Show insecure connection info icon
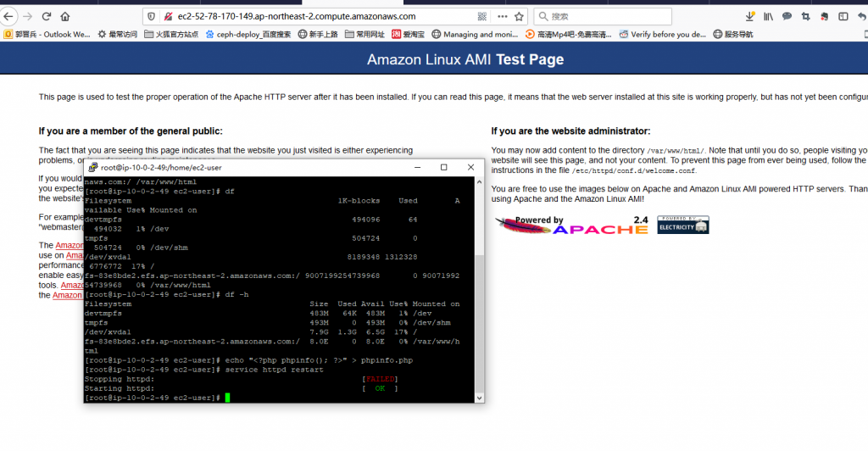This screenshot has width=868, height=451. [x=169, y=17]
